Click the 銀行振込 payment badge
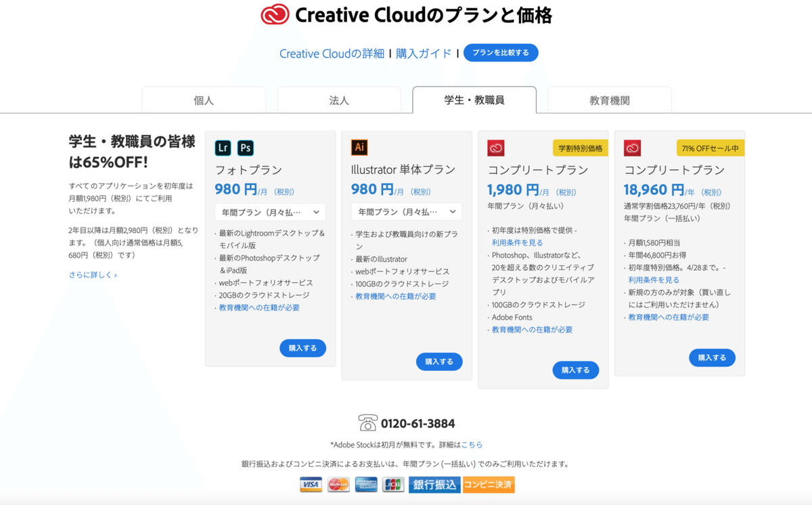Viewport: 812px width, 505px height. pos(434,485)
